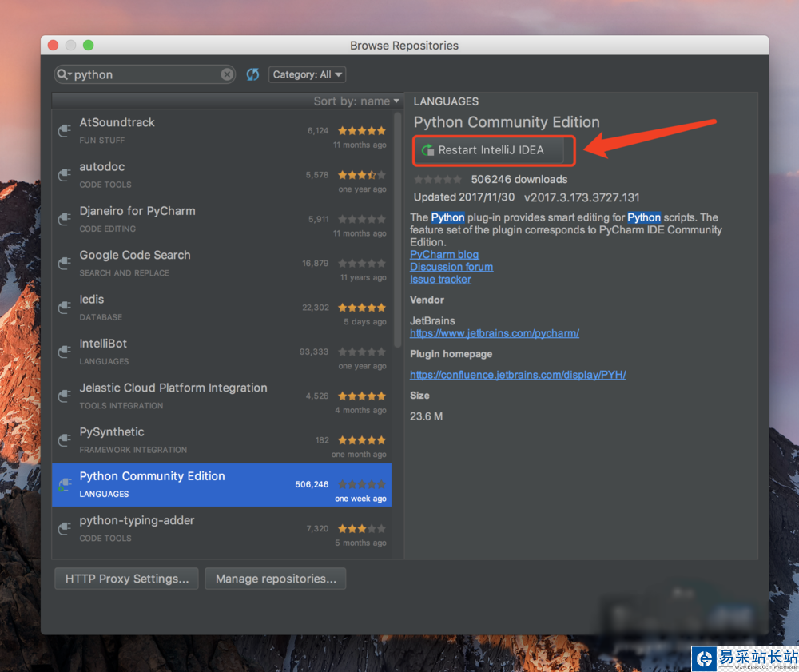The image size is (799, 672).
Task: Click IntelliBot plugin icon
Action: tap(65, 352)
